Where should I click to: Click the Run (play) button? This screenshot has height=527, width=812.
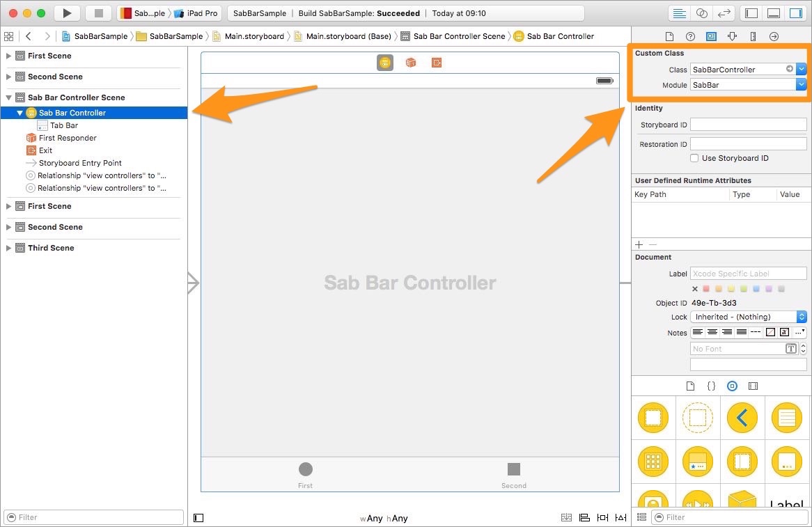(x=67, y=13)
